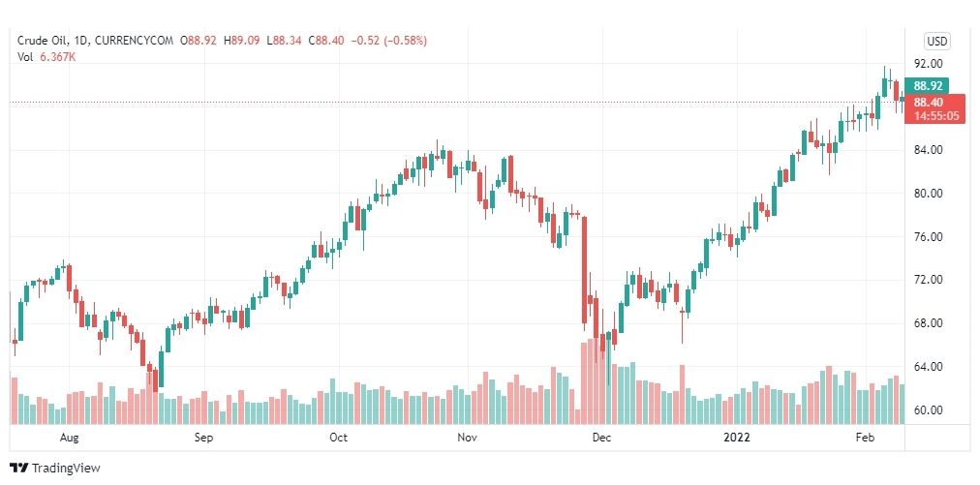Screen dimensions: 980x485
Task: Click the Oct label on time axis
Action: (338, 438)
